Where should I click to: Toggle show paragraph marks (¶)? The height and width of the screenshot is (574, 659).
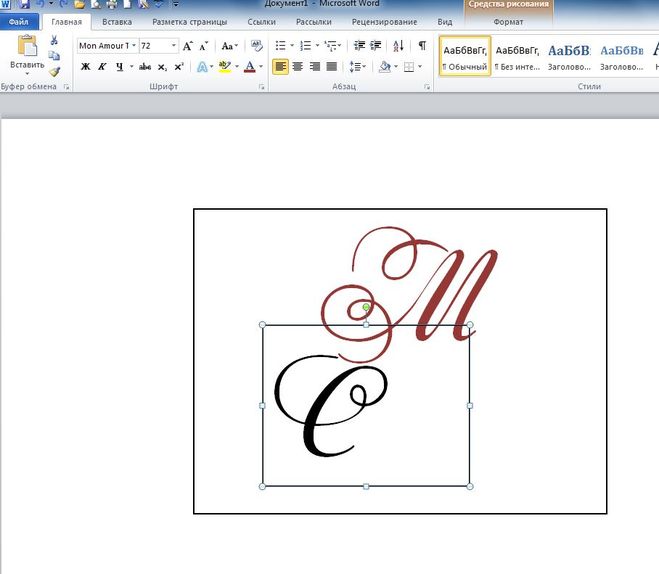[x=422, y=46]
